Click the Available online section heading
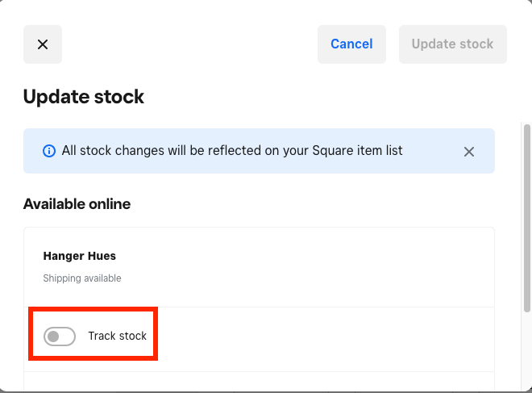The height and width of the screenshot is (393, 532). tap(77, 204)
